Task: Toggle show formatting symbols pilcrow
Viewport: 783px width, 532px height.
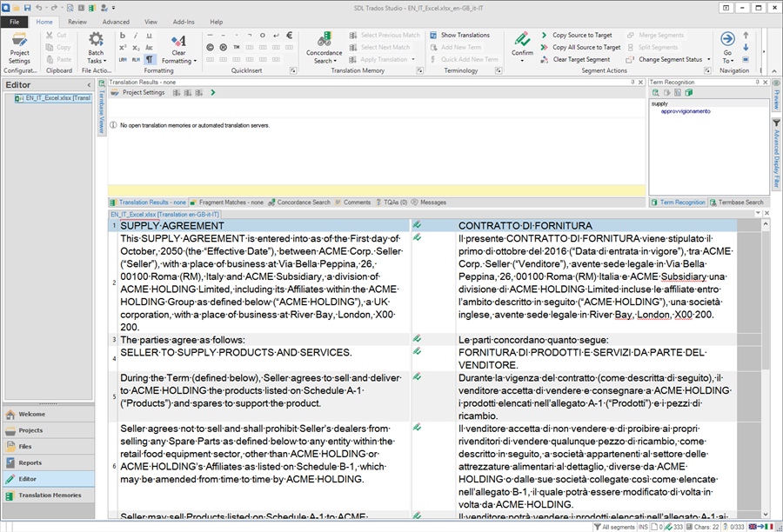Action: tap(149, 59)
